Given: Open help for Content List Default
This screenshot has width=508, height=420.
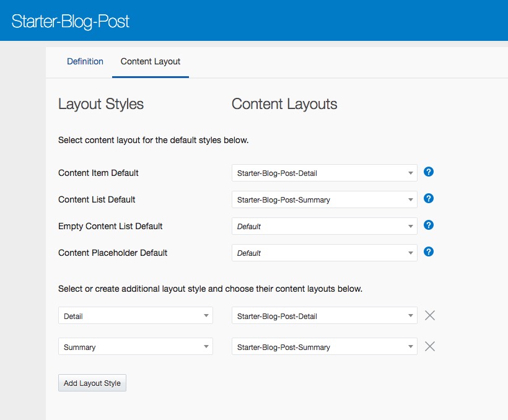Looking at the screenshot, I should coord(428,198).
